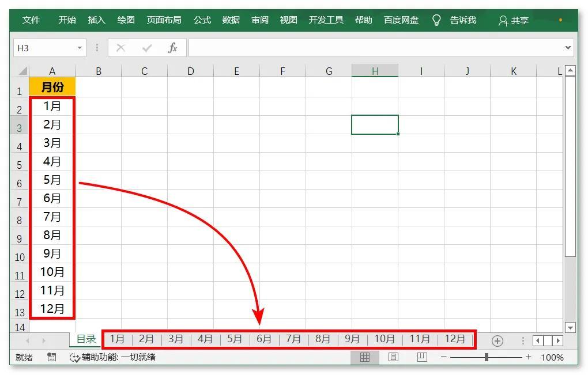Click vertical scrollbar up arrow
This screenshot has height=375, width=588.
point(570,70)
